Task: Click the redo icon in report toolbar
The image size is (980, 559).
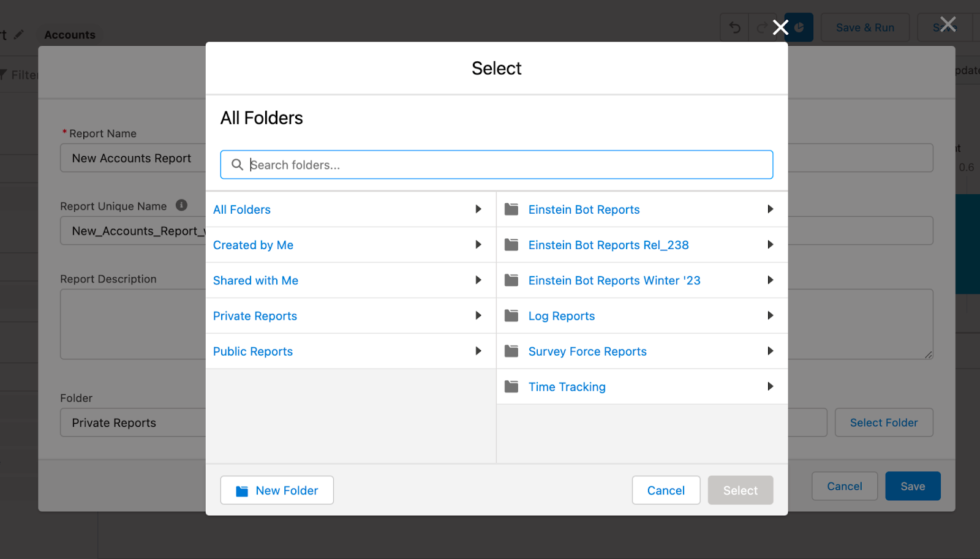Action: coord(763,28)
